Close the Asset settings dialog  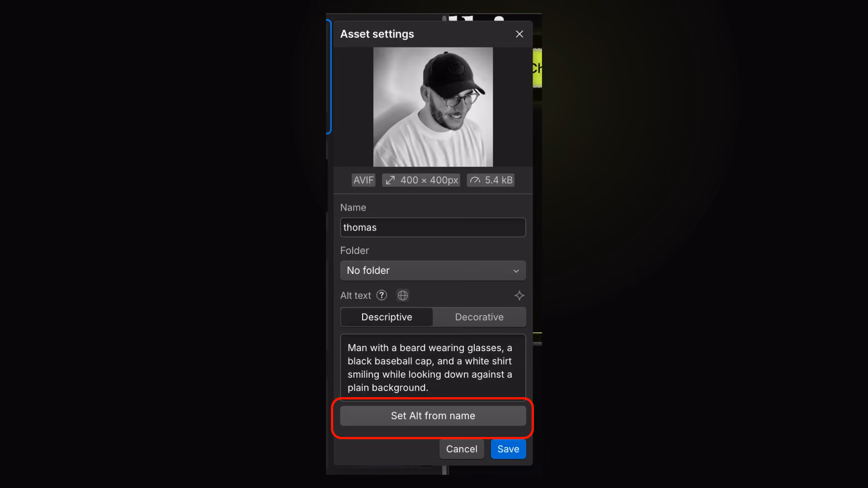tap(519, 34)
